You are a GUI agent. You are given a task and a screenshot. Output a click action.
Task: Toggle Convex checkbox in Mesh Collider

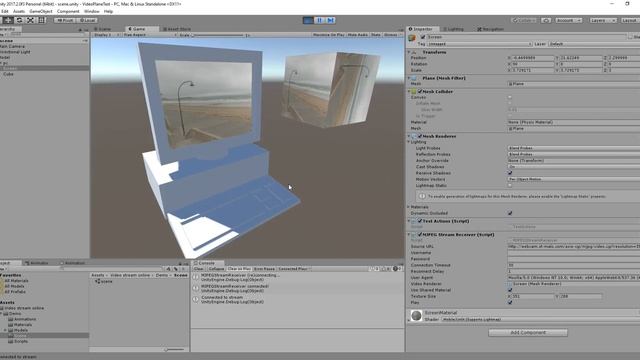(510, 97)
